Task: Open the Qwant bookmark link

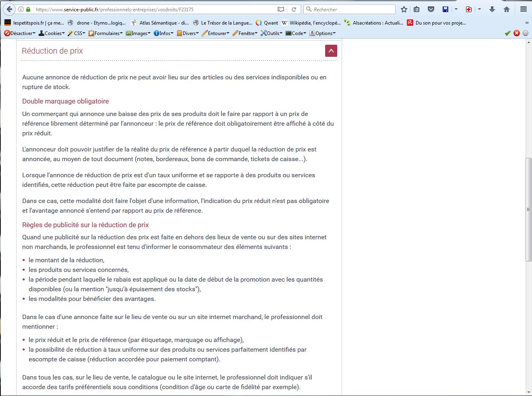Action: pos(267,23)
